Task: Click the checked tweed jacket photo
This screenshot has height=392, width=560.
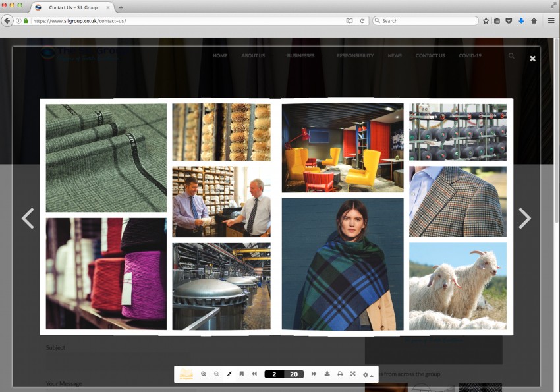Action: click(457, 202)
